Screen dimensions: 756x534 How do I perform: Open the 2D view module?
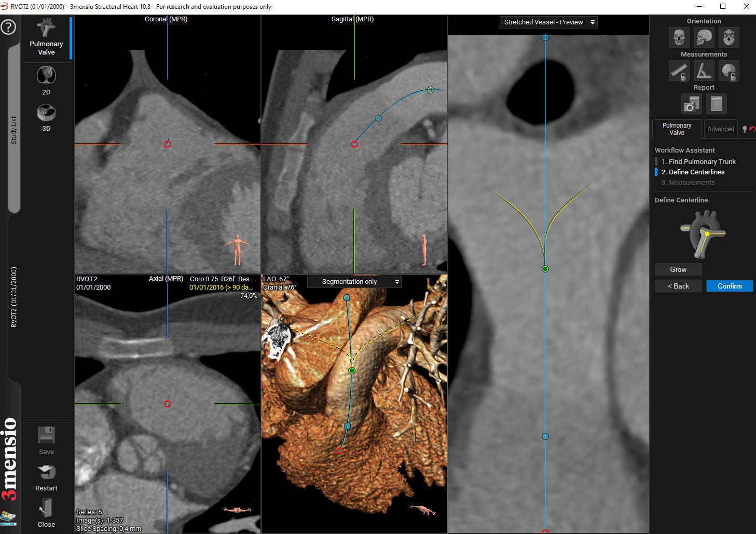[46, 79]
